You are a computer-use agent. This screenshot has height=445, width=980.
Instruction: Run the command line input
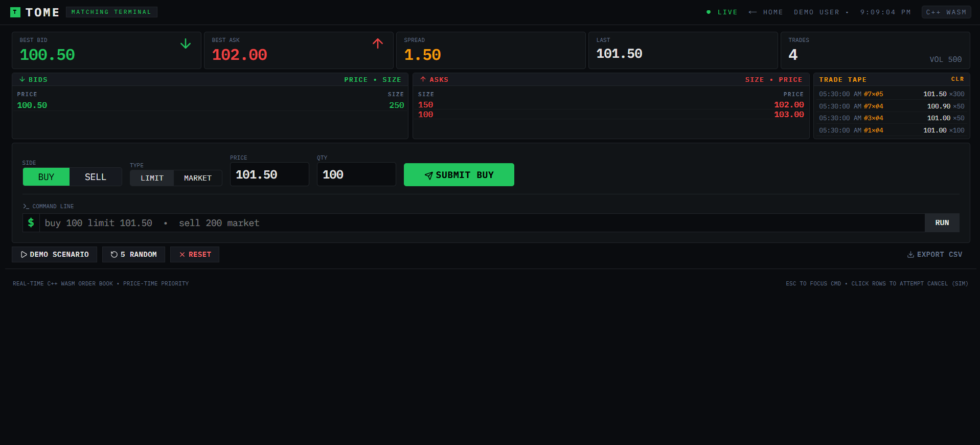(942, 223)
